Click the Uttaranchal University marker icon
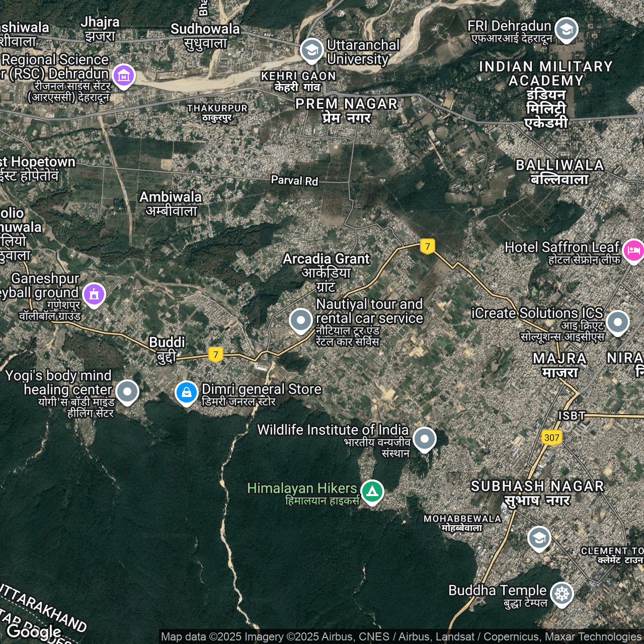The image size is (644, 644). pyautogui.click(x=311, y=50)
